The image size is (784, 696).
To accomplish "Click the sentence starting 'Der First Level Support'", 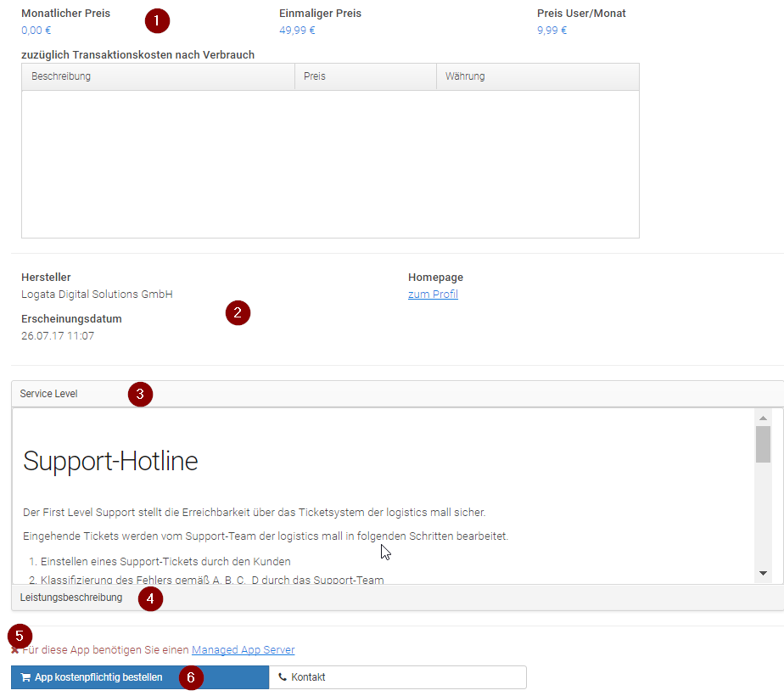I will pos(254,513).
